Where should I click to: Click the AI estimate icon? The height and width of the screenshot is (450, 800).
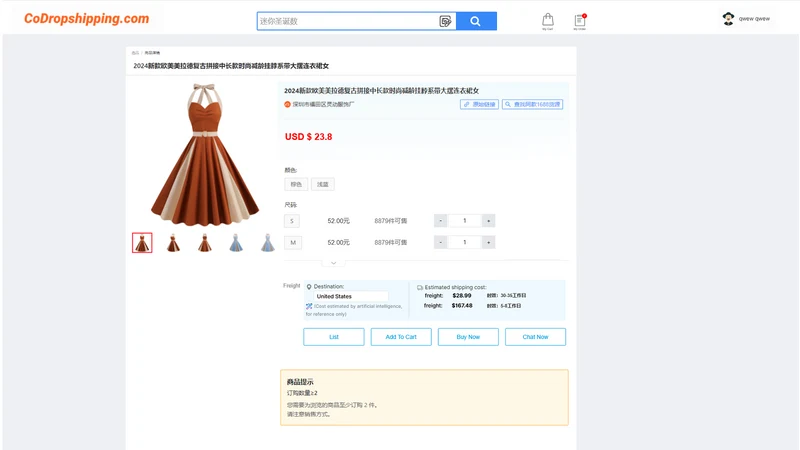coord(309,306)
